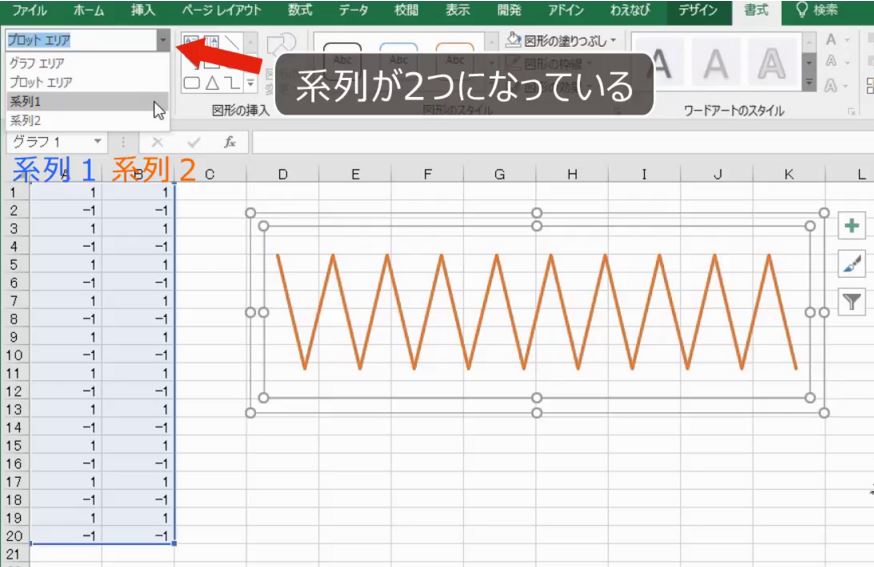Open the Text Outline dropdown arrow
Viewport: 874px width, 567px height.
[847, 62]
